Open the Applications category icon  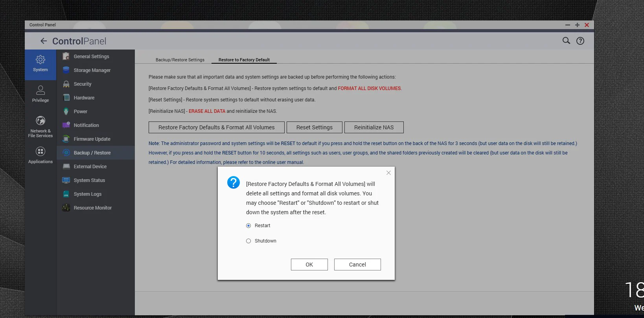[40, 151]
